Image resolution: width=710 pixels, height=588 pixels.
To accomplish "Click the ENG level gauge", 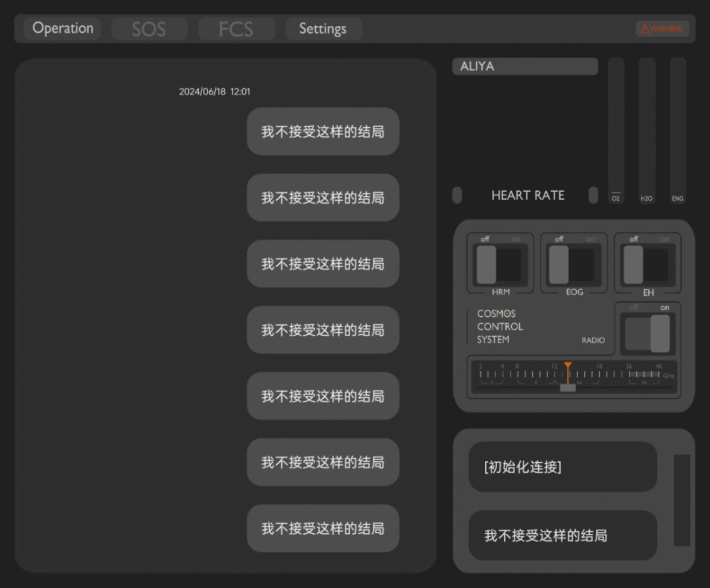I will click(x=678, y=130).
